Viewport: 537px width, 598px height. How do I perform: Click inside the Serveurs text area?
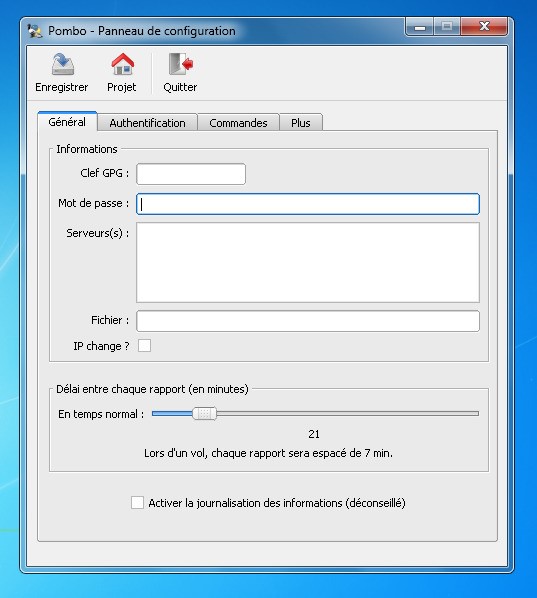[308, 262]
